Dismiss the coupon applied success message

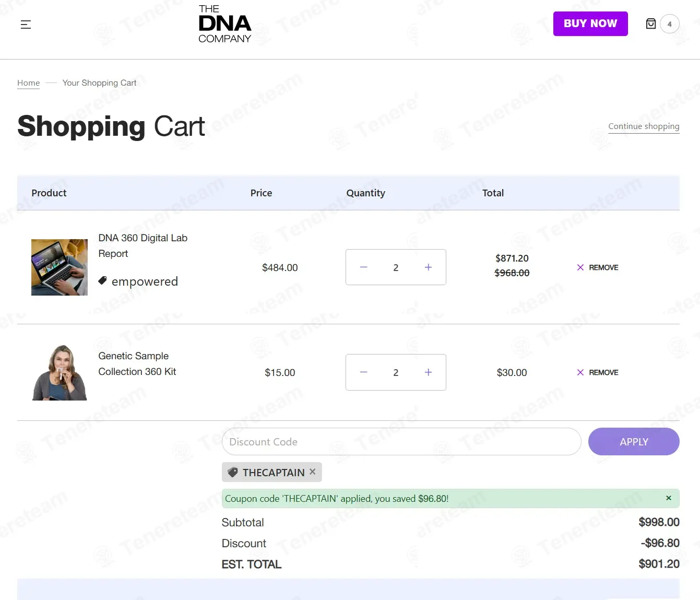669,498
